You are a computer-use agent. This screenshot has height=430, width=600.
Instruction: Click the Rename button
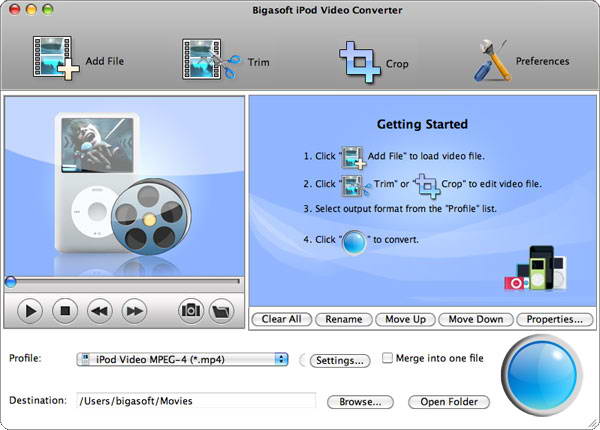344,319
